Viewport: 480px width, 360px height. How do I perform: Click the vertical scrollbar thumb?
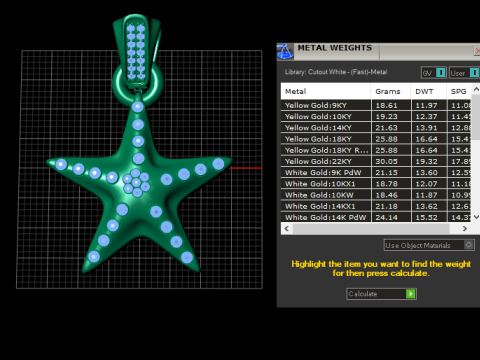(476, 117)
